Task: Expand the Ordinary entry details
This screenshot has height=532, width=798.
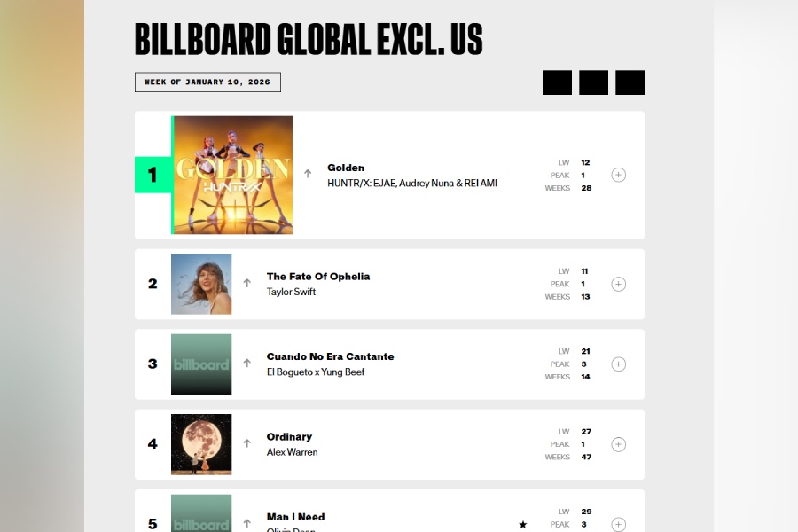Action: click(x=619, y=444)
